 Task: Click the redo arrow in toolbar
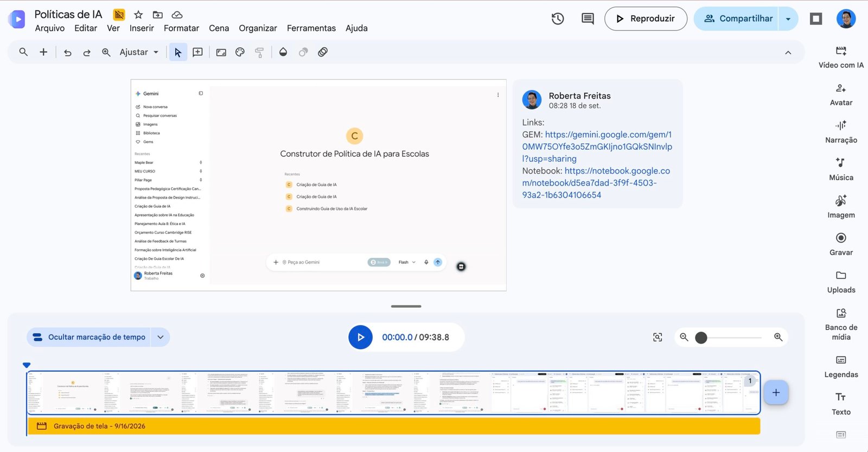(87, 53)
